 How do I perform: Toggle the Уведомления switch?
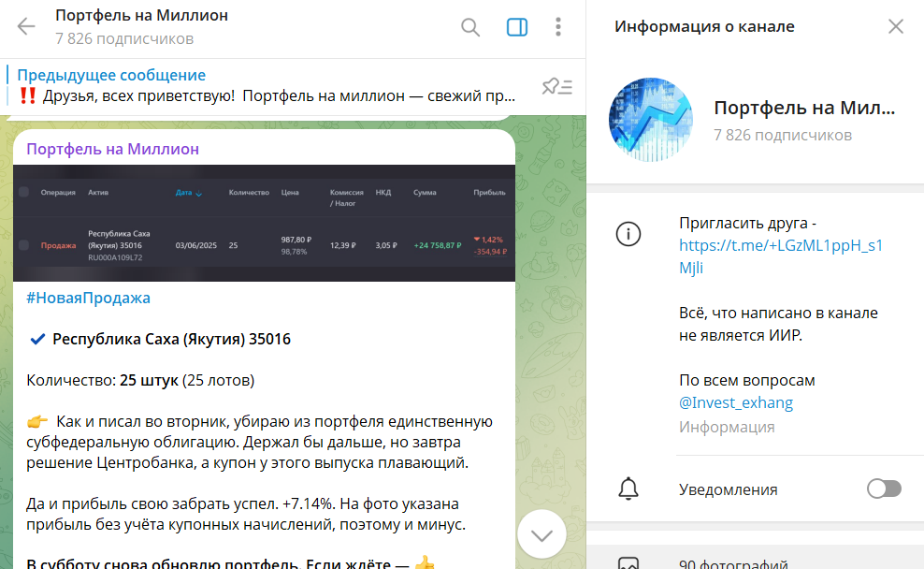884,489
